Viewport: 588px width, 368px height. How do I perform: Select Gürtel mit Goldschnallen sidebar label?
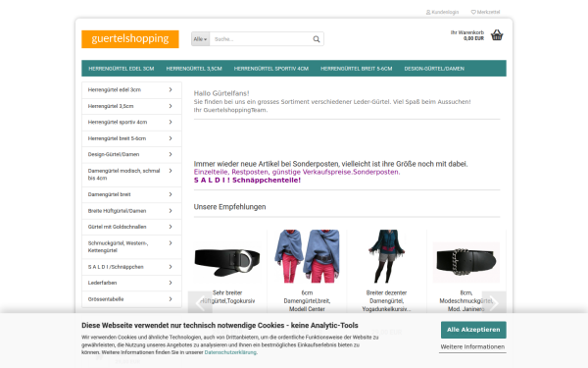click(117, 227)
